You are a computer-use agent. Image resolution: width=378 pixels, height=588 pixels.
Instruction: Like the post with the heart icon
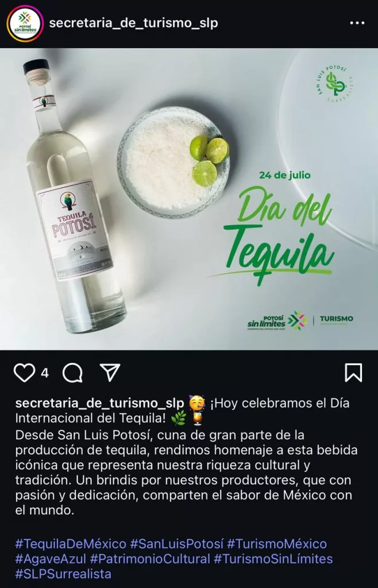coord(24,373)
